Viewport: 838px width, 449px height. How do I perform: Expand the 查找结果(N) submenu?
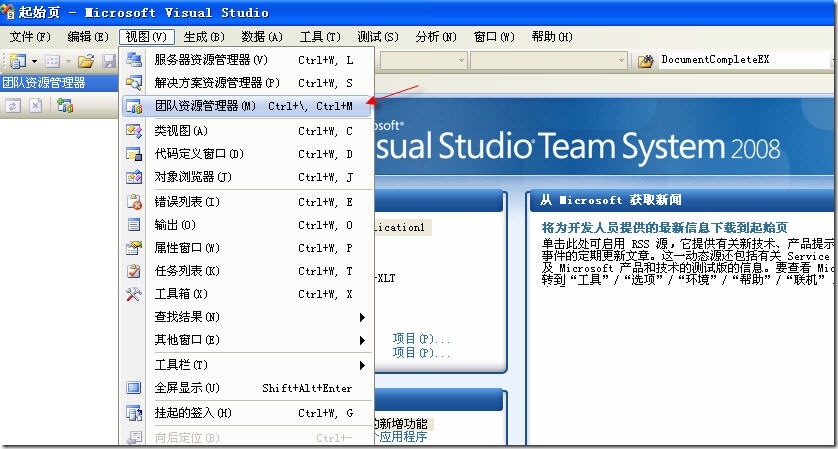coord(246,316)
